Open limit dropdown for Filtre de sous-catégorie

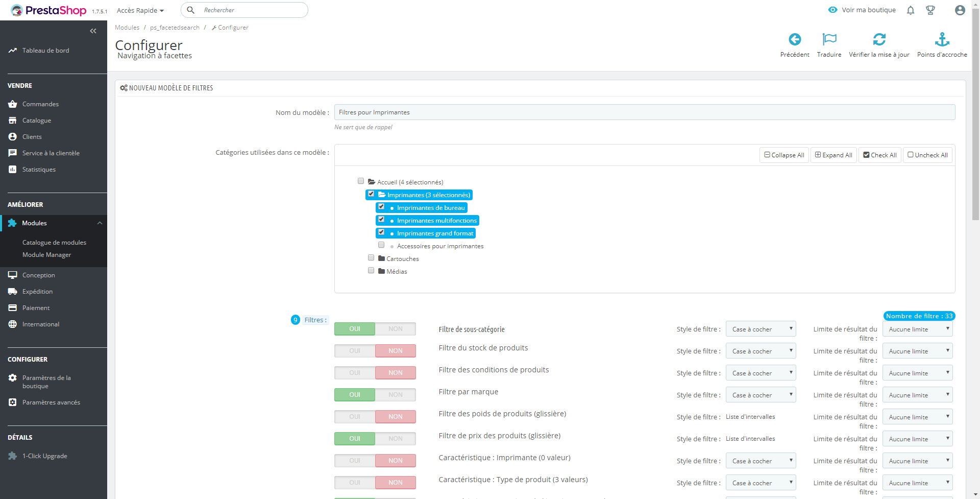tap(918, 329)
